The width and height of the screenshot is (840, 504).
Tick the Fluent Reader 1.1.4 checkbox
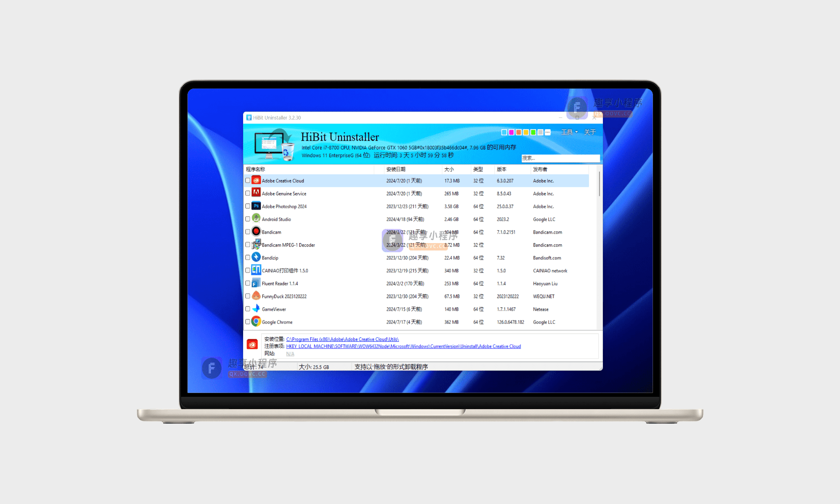pyautogui.click(x=247, y=283)
